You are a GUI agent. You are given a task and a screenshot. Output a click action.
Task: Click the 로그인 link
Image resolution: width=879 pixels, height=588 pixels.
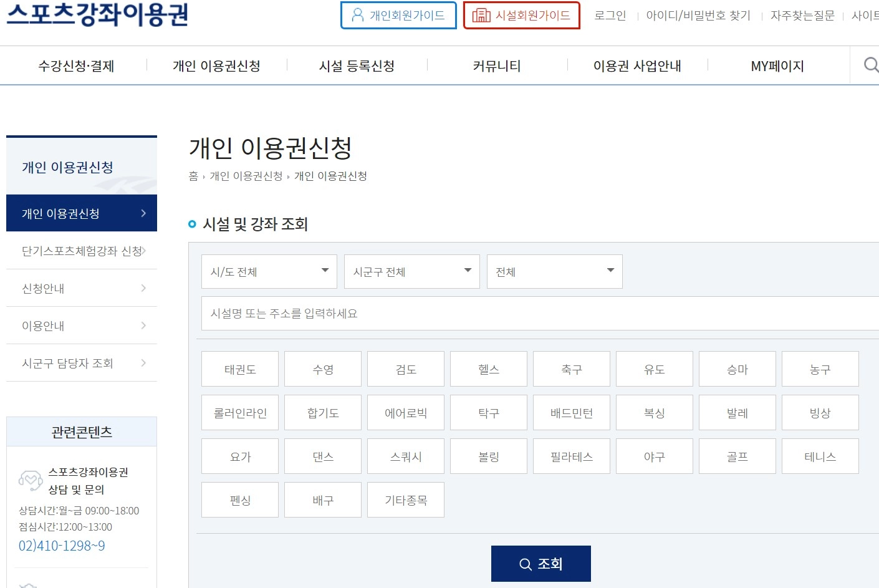pos(610,15)
